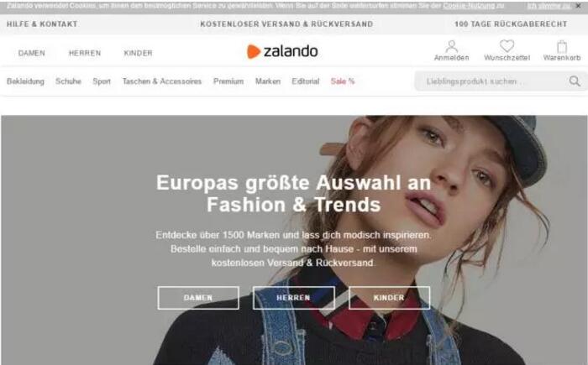588x365 pixels.
Task: Click the DAMEN button on hero banner
Action: click(198, 298)
